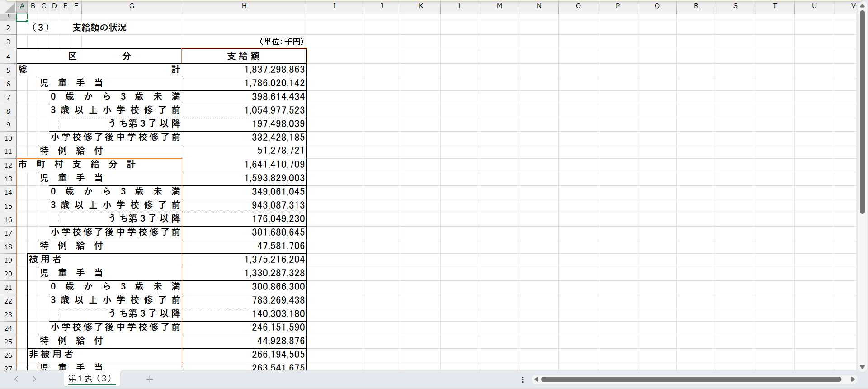Select cell with value 47,581,706
Image resolution: width=868 pixels, height=389 pixels.
(x=244, y=246)
